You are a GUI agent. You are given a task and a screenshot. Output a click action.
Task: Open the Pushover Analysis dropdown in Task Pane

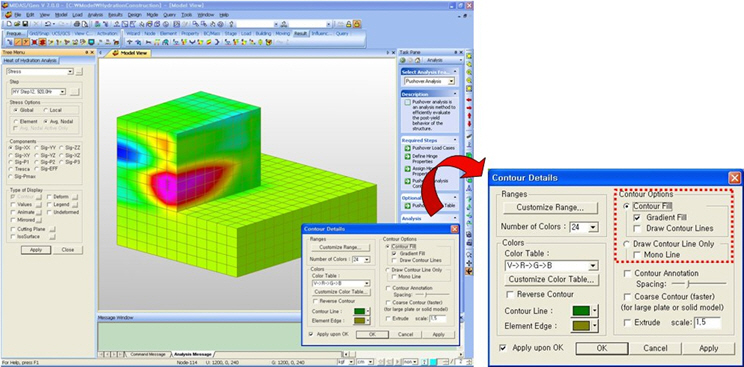click(x=451, y=82)
